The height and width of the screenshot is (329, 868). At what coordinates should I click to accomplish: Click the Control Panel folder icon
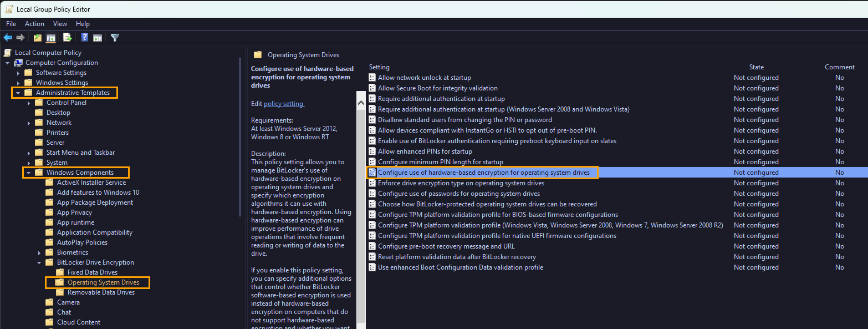click(39, 103)
